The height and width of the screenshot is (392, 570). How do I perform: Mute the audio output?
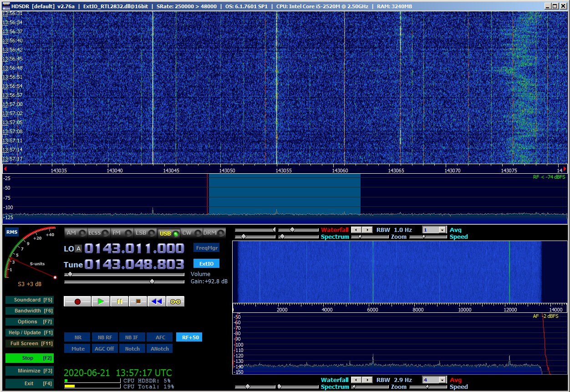click(x=77, y=349)
